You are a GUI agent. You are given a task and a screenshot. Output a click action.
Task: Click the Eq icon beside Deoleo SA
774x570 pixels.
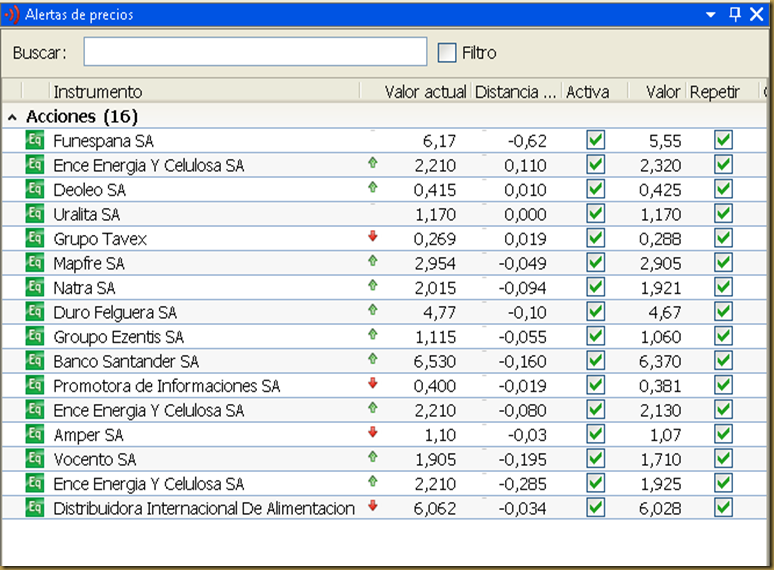[35, 189]
